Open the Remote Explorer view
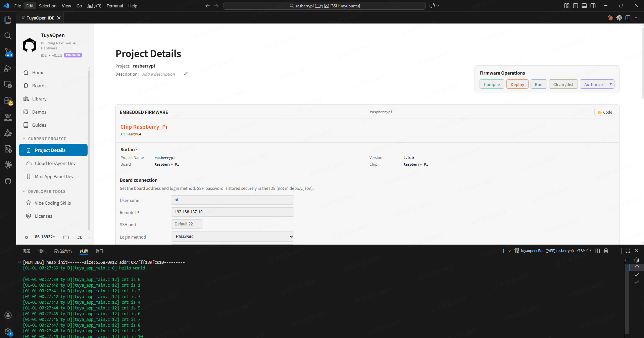 (8, 85)
